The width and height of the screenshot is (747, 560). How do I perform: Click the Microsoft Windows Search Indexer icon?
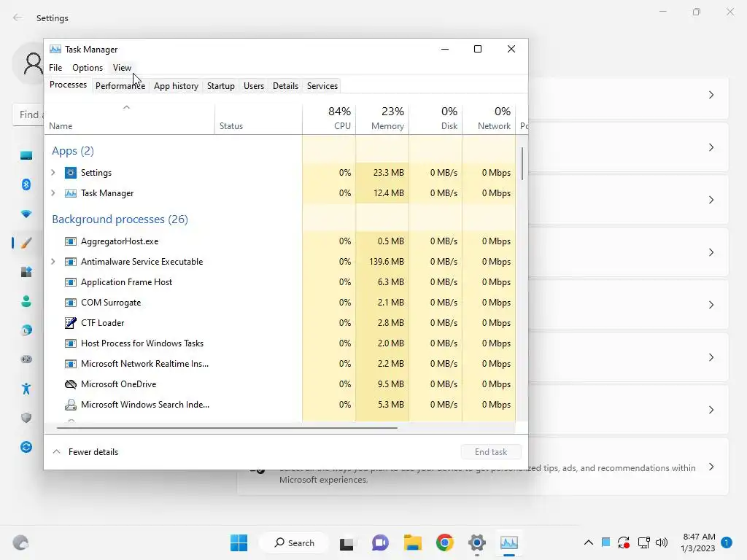(x=71, y=405)
